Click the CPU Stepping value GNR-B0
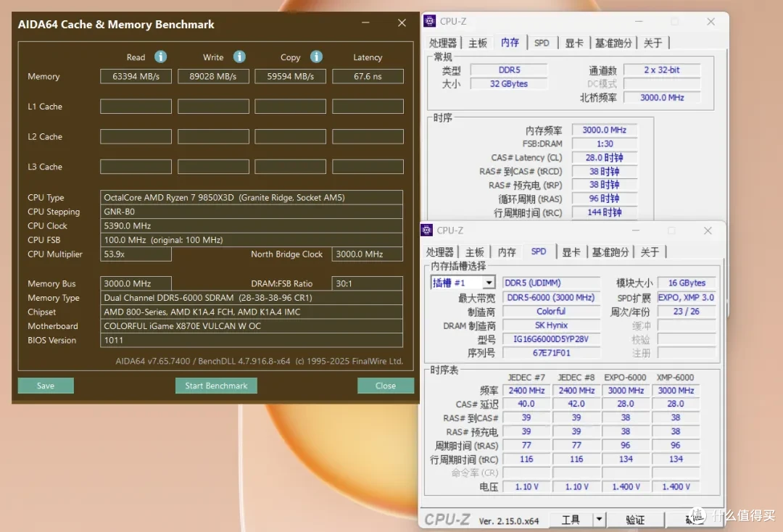783x532 pixels. [251, 212]
